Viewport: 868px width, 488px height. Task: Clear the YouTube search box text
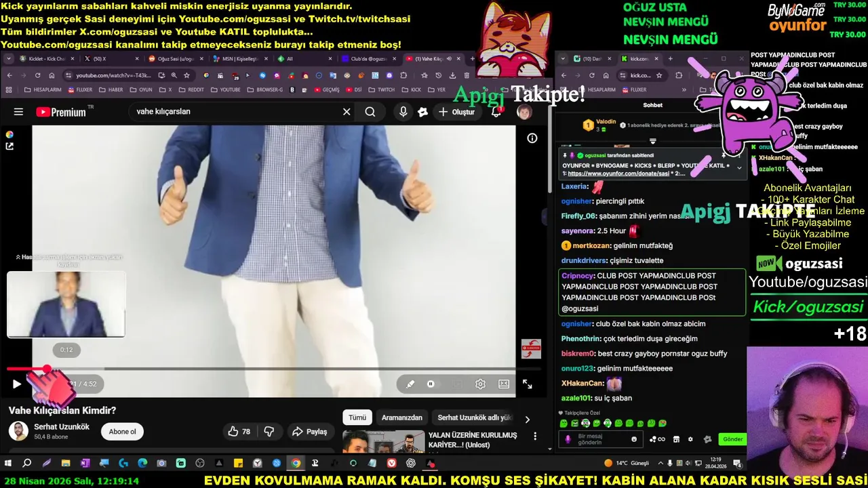click(347, 112)
